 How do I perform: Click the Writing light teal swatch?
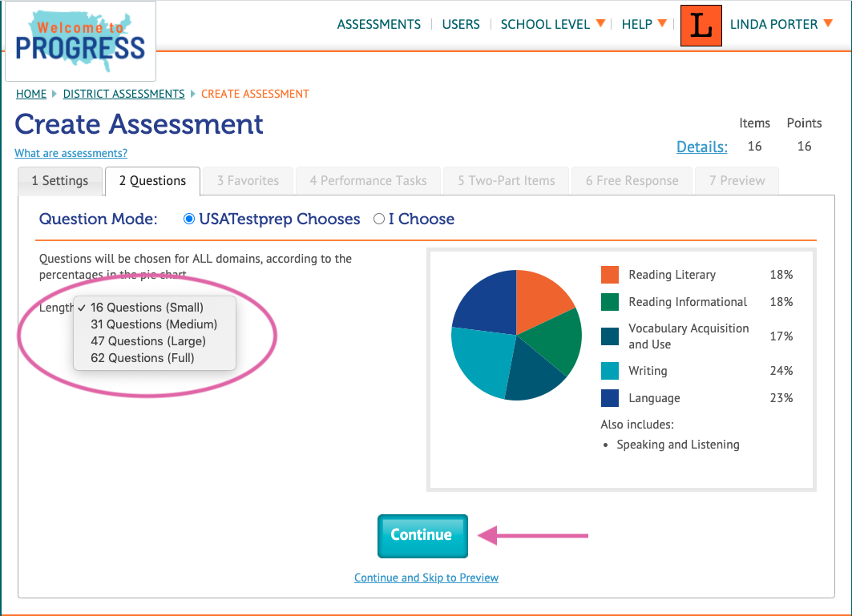coord(610,371)
